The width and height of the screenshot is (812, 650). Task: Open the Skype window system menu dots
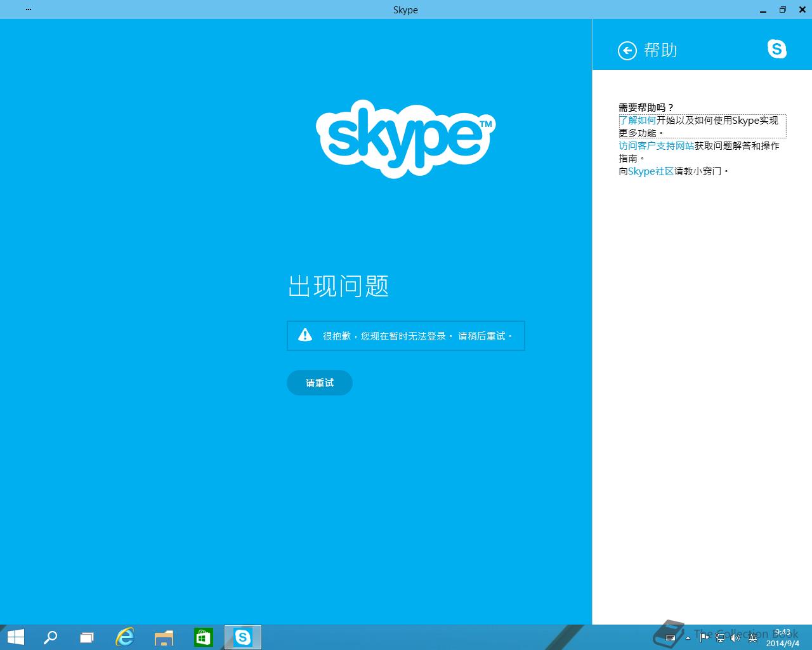(29, 10)
